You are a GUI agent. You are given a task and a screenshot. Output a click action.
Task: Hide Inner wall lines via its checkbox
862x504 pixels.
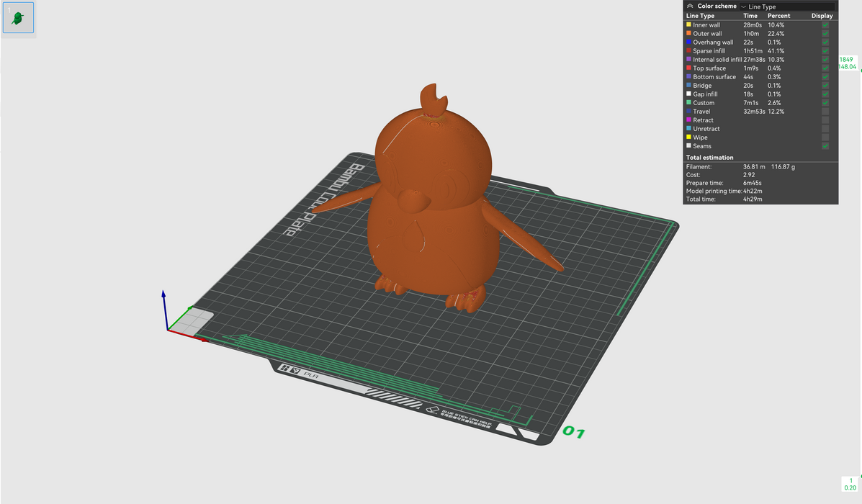tap(825, 25)
